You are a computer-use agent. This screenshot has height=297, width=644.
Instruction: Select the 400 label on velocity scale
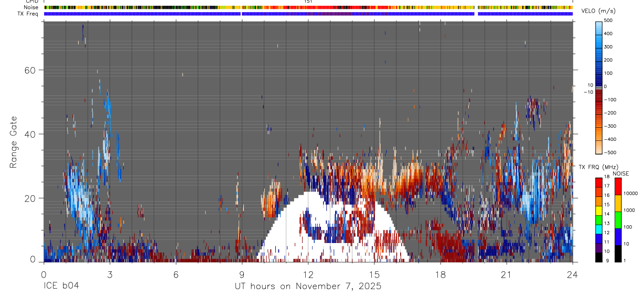pos(609,34)
